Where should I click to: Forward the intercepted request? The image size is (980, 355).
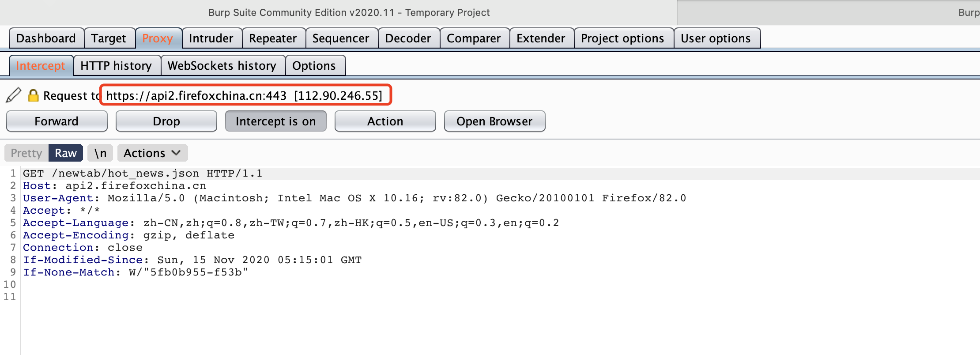tap(57, 121)
